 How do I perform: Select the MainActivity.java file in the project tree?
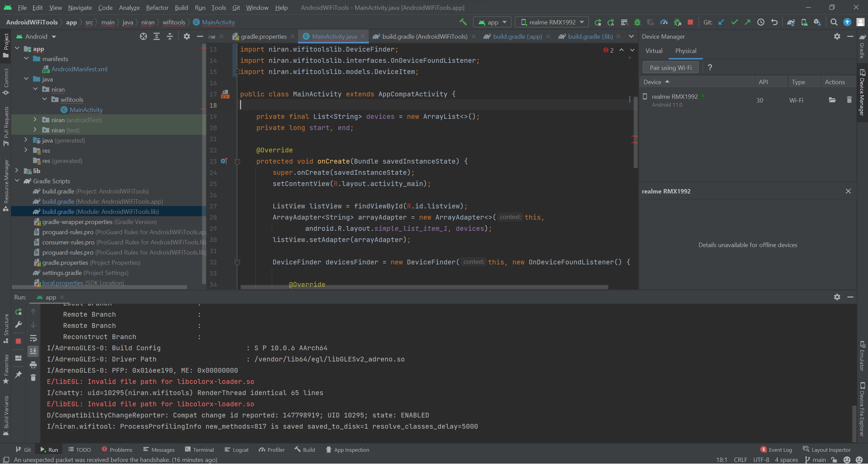pyautogui.click(x=86, y=109)
